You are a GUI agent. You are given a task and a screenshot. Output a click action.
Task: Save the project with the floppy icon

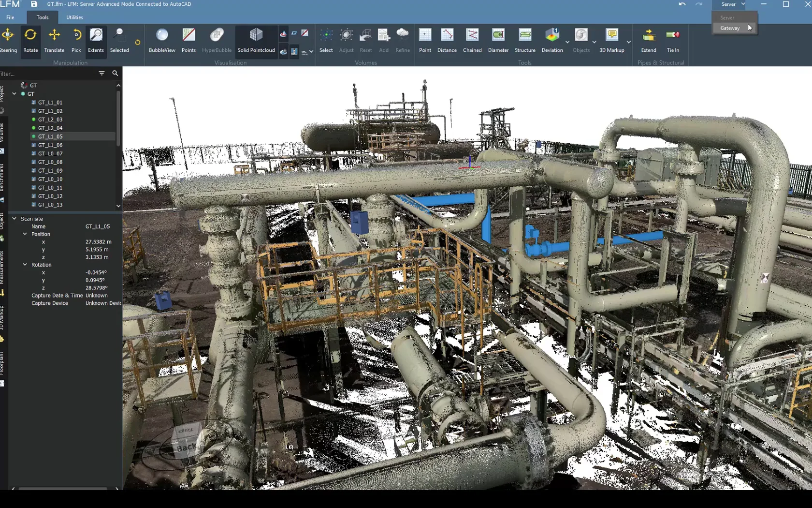(x=34, y=4)
